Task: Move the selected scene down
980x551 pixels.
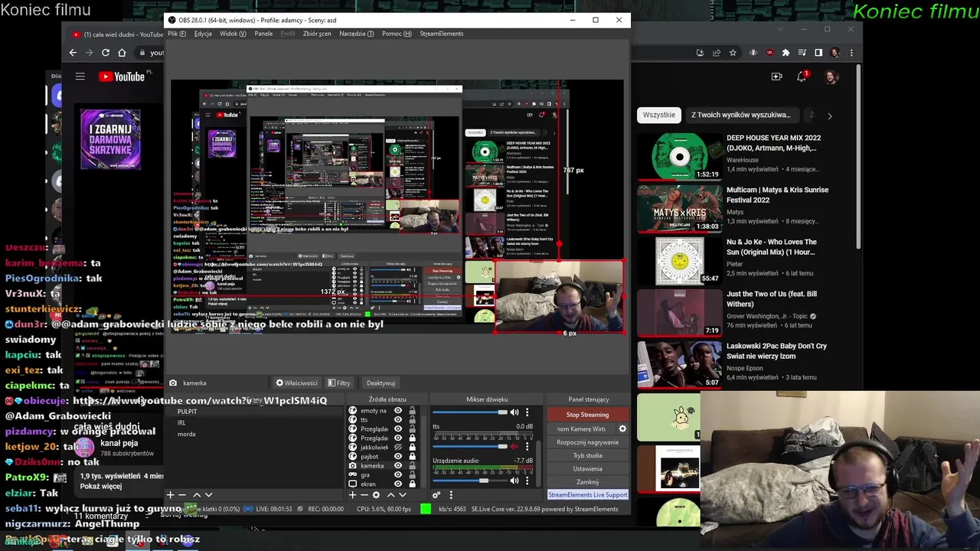Action: coord(208,495)
